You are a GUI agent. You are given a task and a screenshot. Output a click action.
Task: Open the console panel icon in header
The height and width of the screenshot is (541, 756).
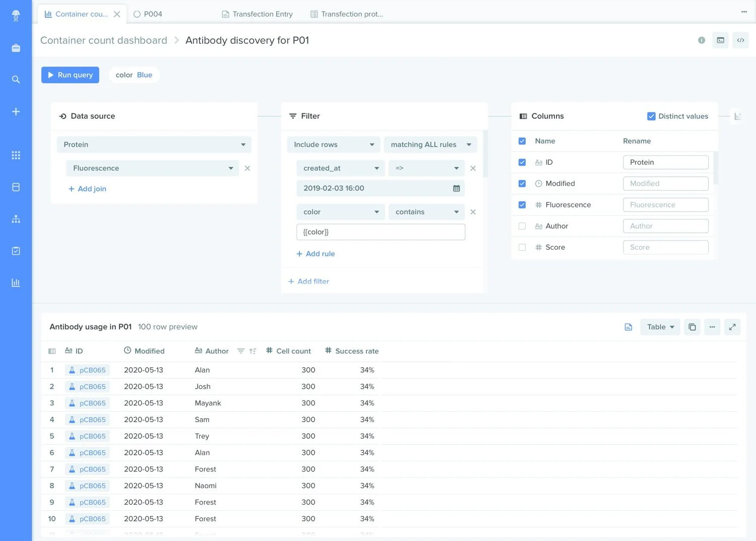click(721, 40)
